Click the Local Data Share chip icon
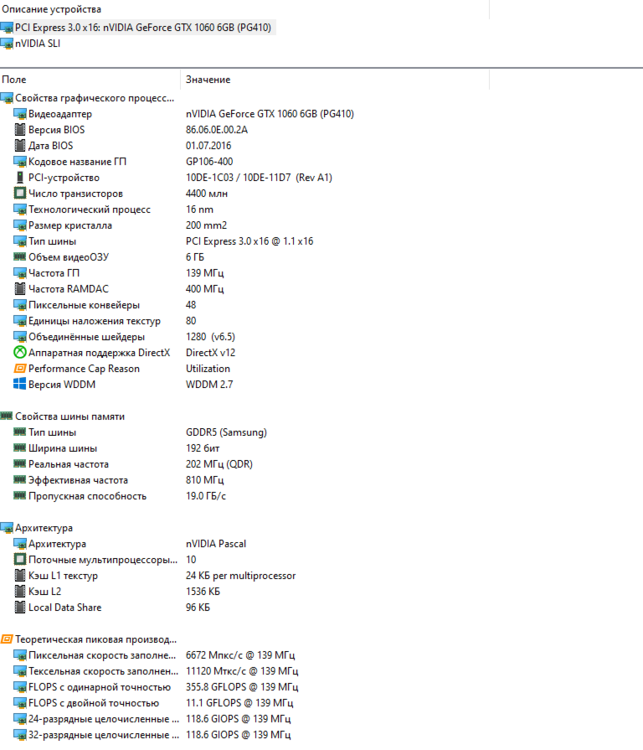Image resolution: width=643 pixels, height=750 pixels. click(x=20, y=607)
